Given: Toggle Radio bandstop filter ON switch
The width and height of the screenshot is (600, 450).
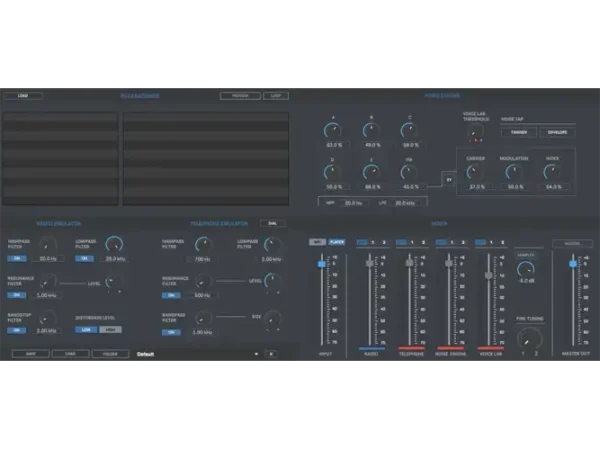Looking at the screenshot, I should [17, 330].
